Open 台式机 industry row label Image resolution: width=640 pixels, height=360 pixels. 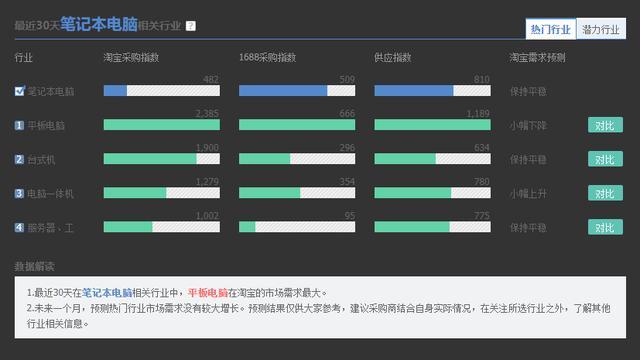tap(41, 160)
